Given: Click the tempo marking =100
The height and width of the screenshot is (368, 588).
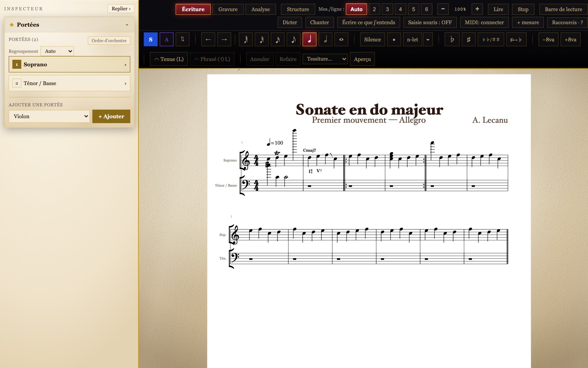Looking at the screenshot, I should click(x=275, y=142).
